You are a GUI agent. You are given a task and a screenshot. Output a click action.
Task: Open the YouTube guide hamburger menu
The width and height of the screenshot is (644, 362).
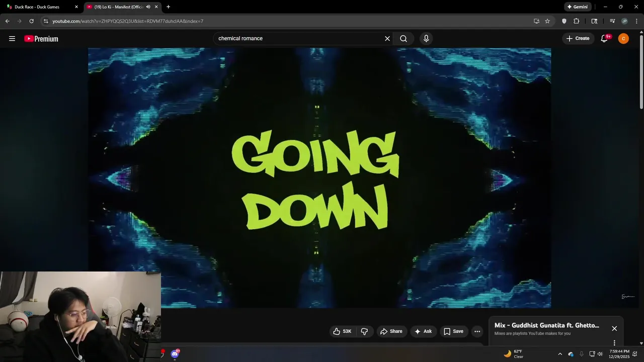12,39
